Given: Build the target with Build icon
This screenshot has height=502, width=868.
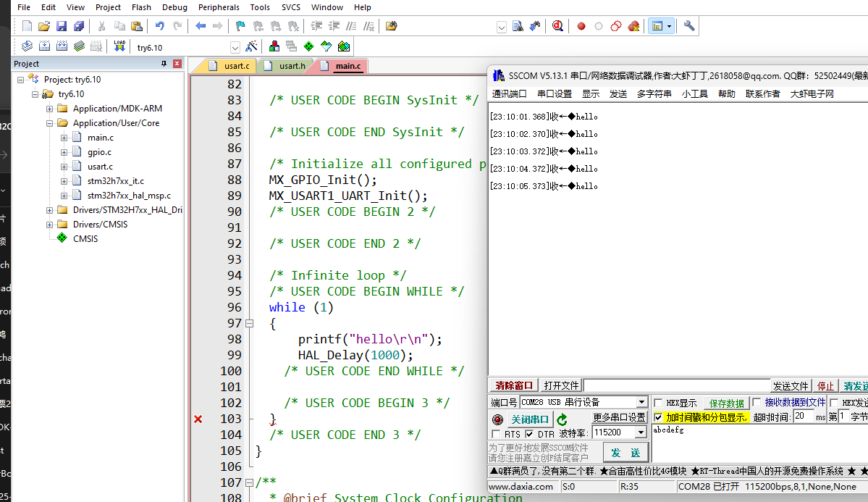Looking at the screenshot, I should pos(44,46).
